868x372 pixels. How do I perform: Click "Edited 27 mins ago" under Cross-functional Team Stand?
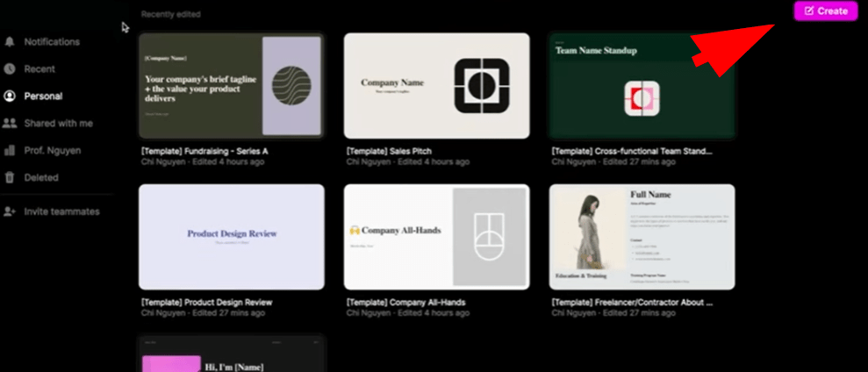point(639,162)
